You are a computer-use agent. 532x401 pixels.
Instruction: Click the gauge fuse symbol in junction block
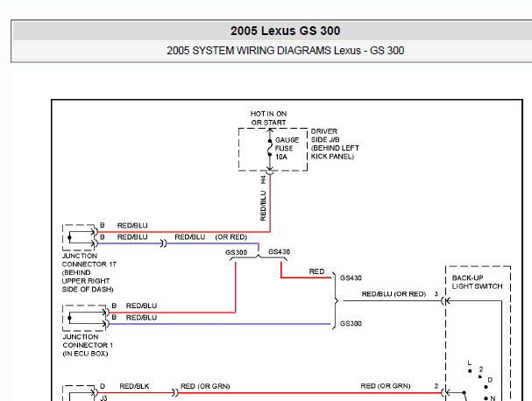(270, 148)
